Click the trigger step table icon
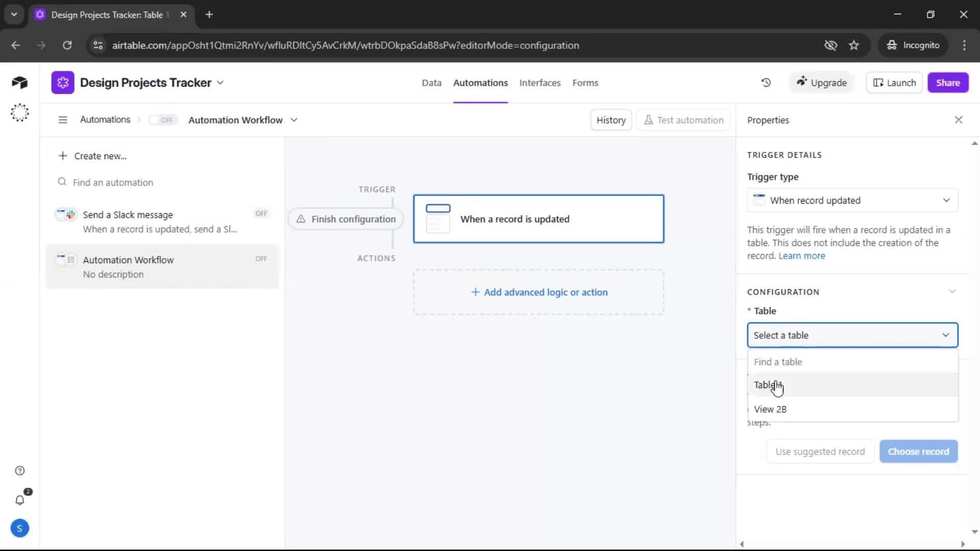 438,219
